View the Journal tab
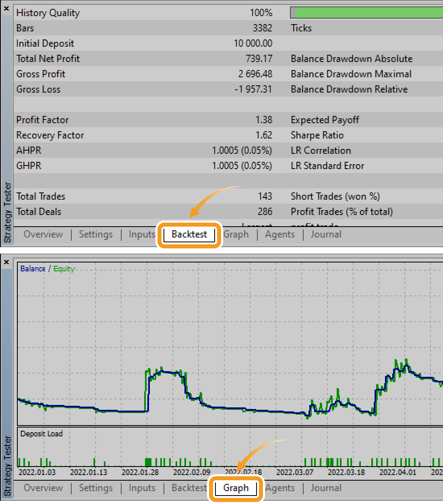This screenshot has width=443, height=504. pos(326,234)
